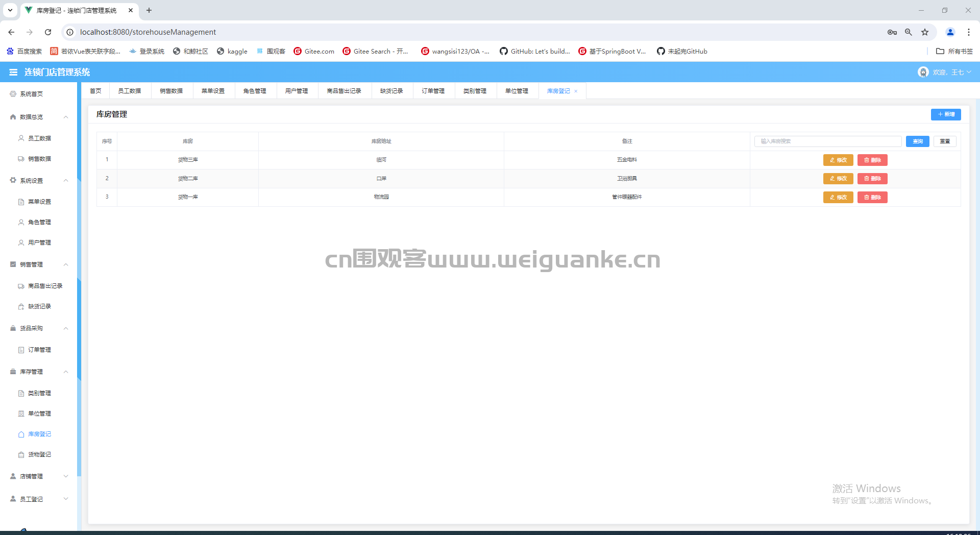Click the 物流园 address cell

381,197
